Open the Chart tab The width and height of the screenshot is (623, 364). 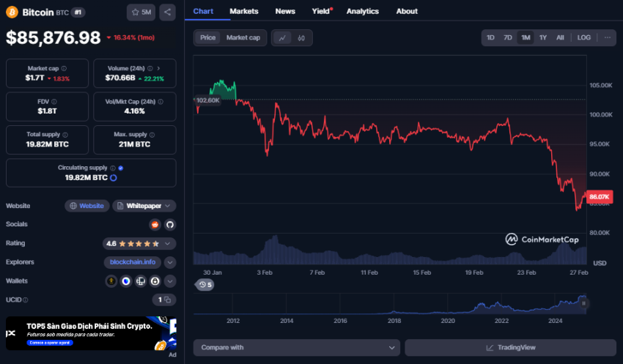(203, 11)
